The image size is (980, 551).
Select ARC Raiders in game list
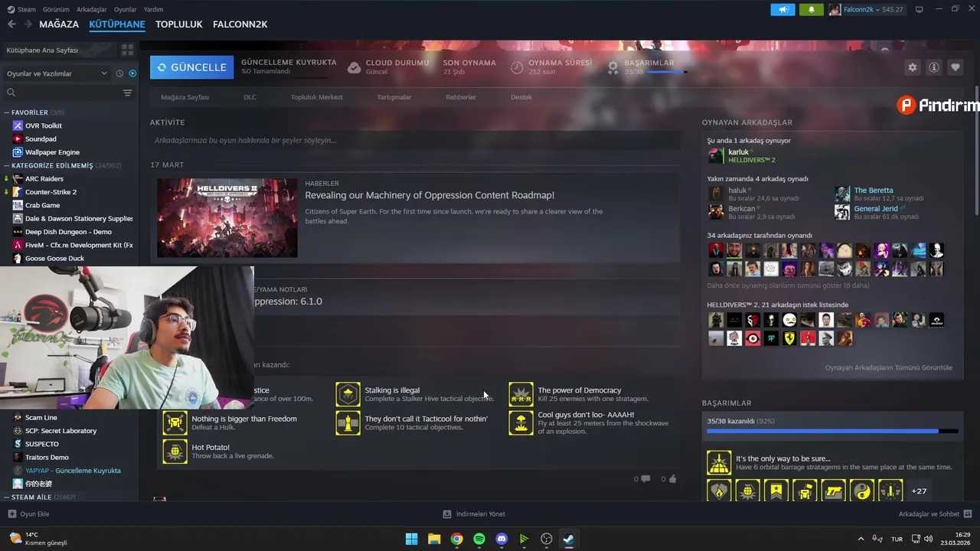(x=44, y=179)
